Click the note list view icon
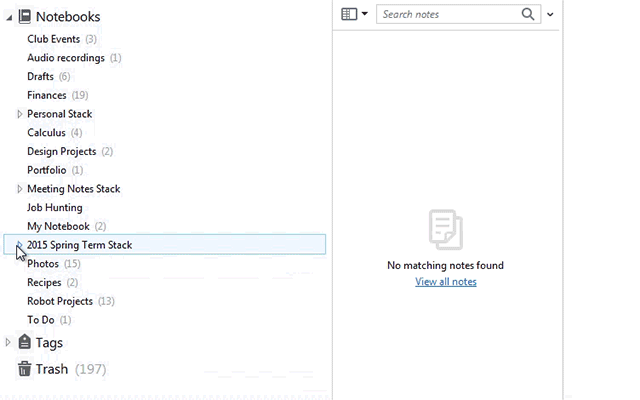640x400 pixels. [348, 14]
